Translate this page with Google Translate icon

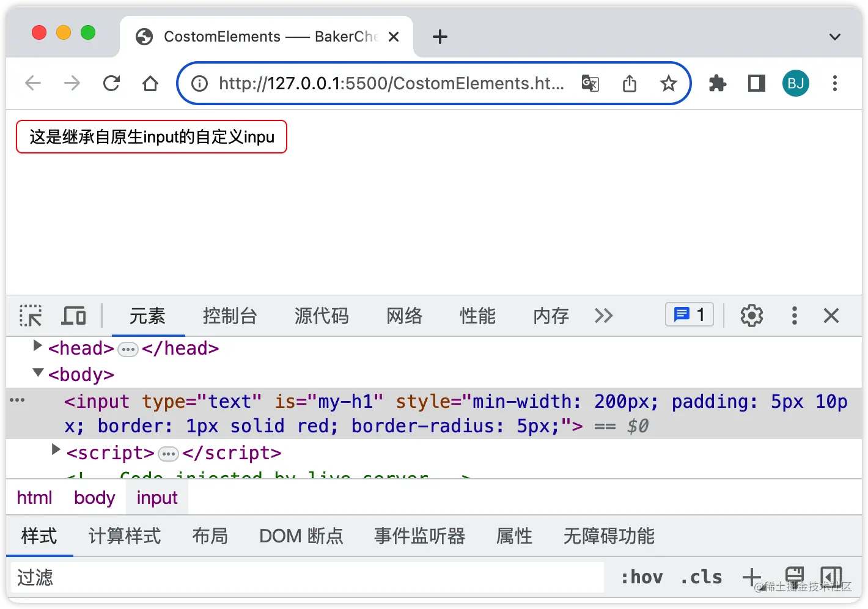pos(590,83)
